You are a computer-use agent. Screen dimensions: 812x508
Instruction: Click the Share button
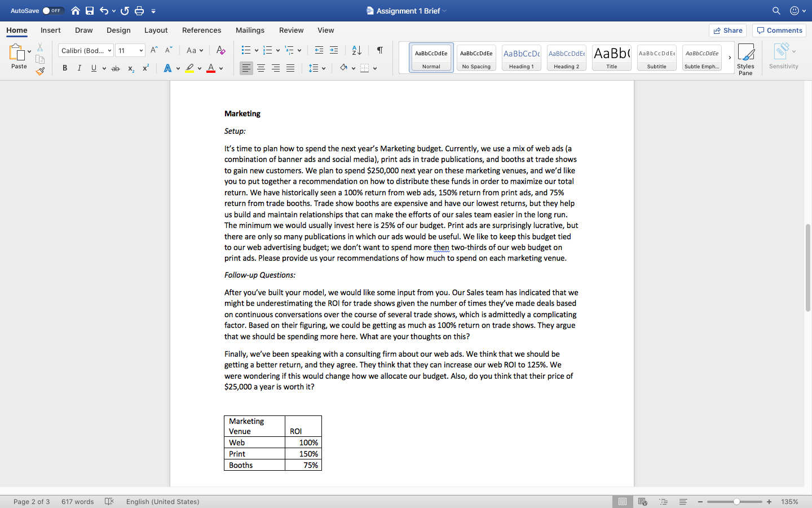coord(727,30)
